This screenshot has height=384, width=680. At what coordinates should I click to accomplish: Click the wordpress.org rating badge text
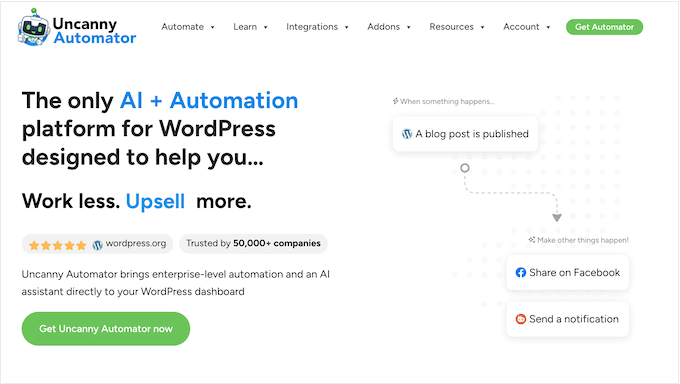click(136, 243)
